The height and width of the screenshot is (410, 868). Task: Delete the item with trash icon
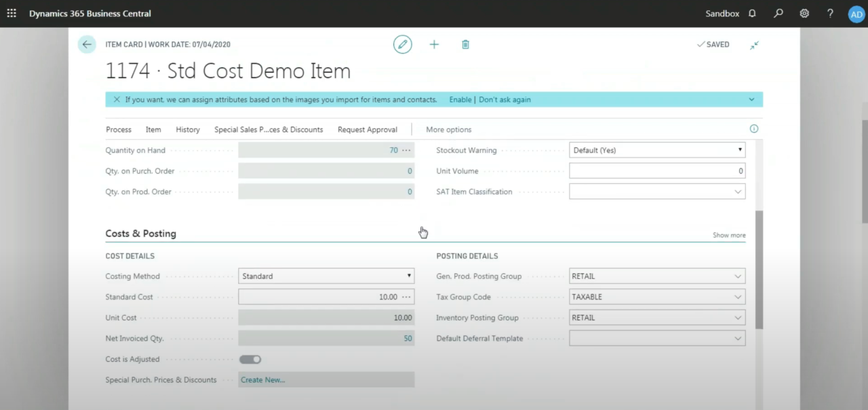pyautogui.click(x=465, y=45)
